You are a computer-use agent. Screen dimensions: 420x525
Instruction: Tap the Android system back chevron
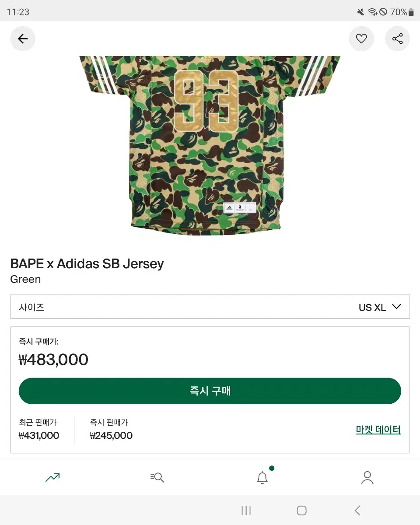click(x=357, y=510)
